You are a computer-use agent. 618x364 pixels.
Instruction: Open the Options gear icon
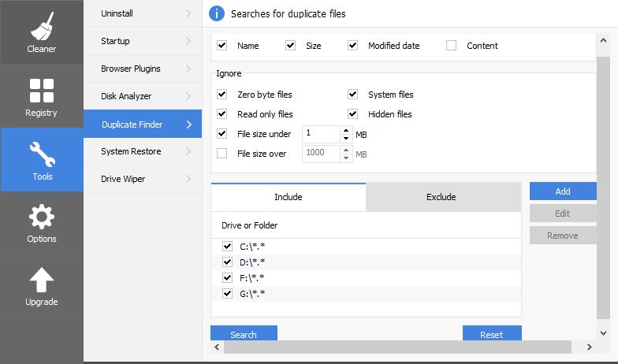click(x=41, y=216)
